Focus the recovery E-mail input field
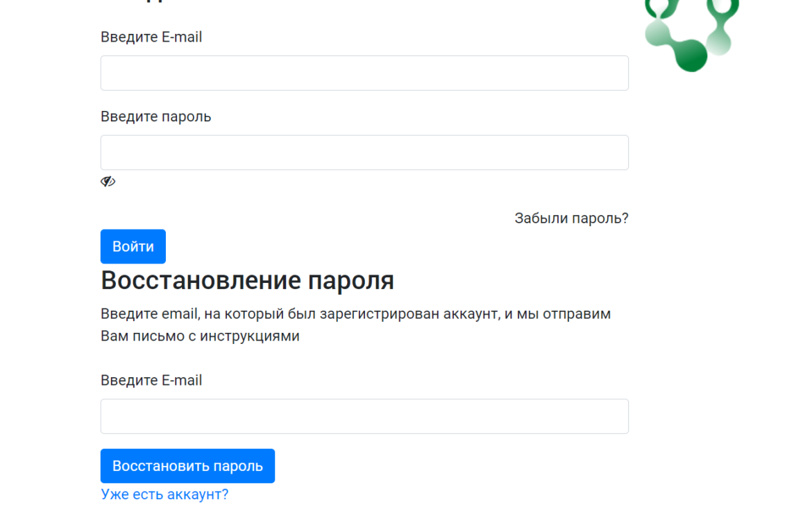This screenshot has width=812, height=527. coord(364,417)
